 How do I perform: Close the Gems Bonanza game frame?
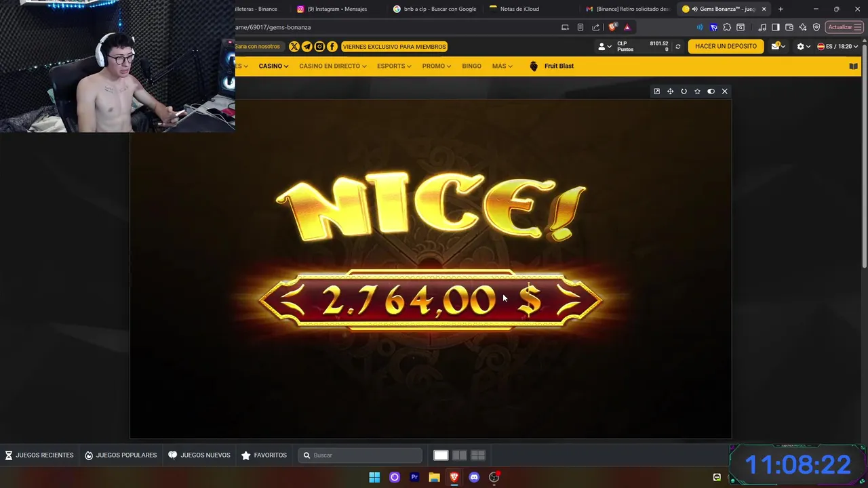[x=724, y=91]
